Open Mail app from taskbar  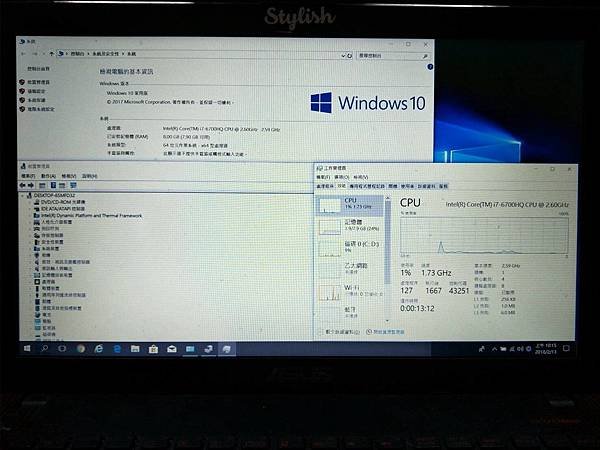point(172,349)
